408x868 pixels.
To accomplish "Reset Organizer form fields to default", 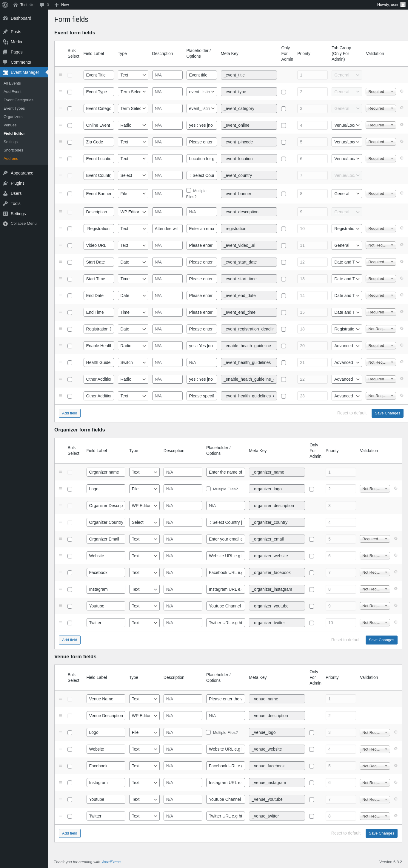I will (x=346, y=640).
